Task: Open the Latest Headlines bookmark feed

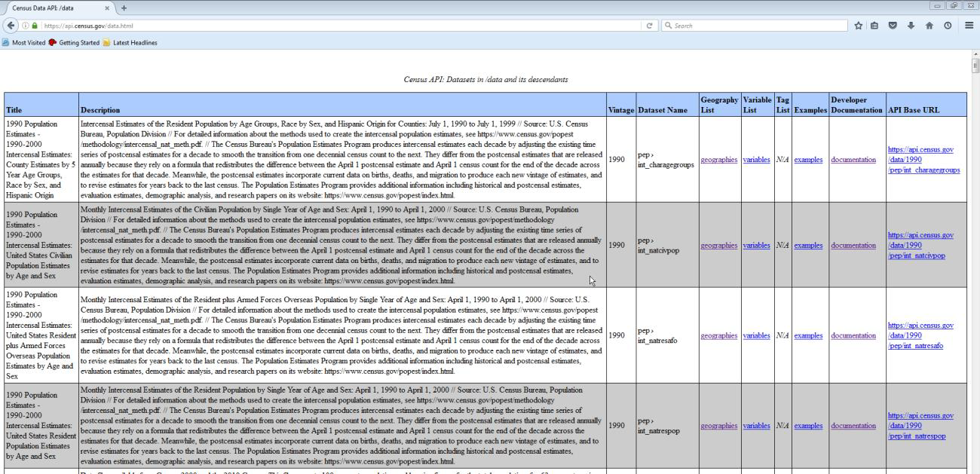Action: pos(130,42)
